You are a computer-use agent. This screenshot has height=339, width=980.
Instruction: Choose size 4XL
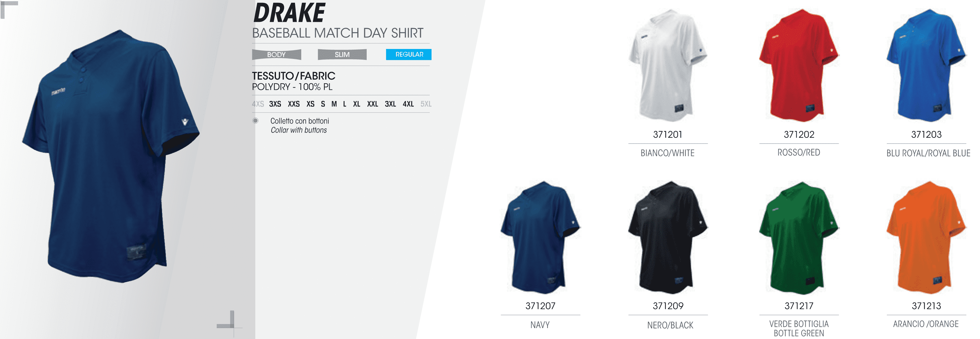coord(408,104)
